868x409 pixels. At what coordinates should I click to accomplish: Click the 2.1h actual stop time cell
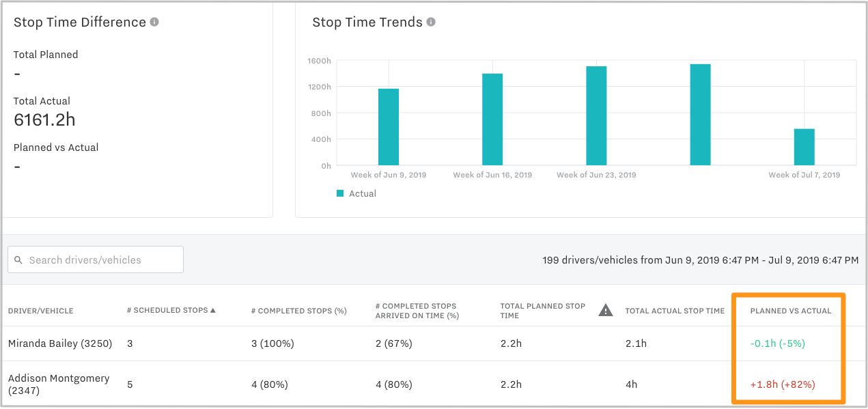point(636,343)
